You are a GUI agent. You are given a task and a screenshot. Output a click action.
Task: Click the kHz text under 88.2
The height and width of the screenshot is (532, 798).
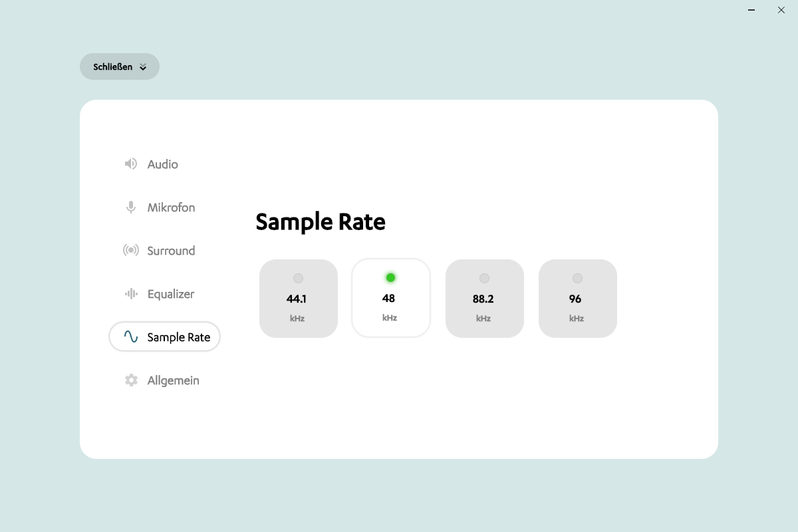click(x=483, y=319)
